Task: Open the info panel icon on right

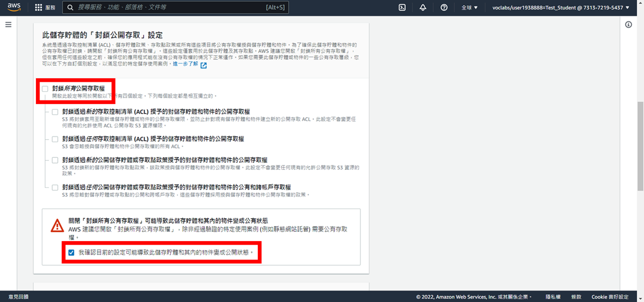Action: pos(628,24)
